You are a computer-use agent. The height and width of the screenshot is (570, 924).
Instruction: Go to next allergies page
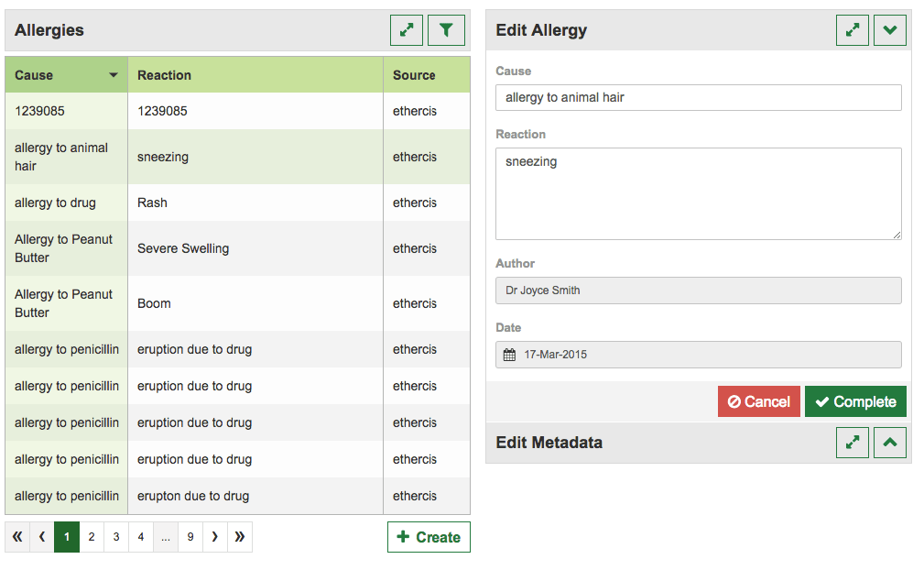click(214, 537)
